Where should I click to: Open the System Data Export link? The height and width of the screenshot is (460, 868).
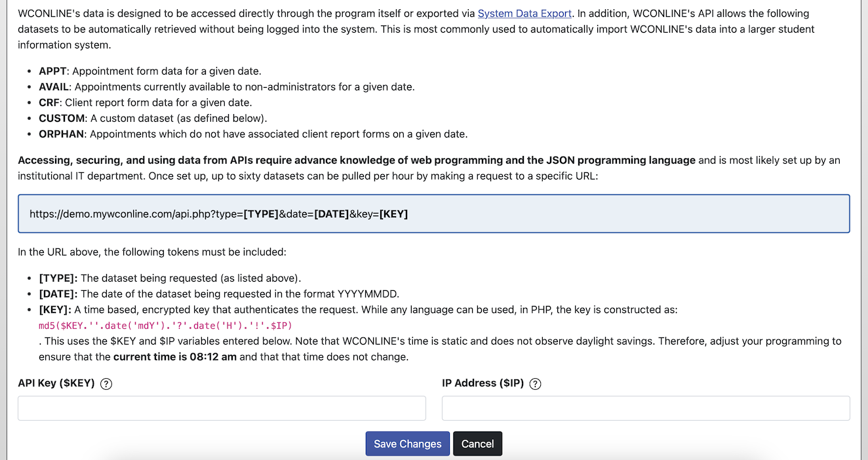coord(524,13)
